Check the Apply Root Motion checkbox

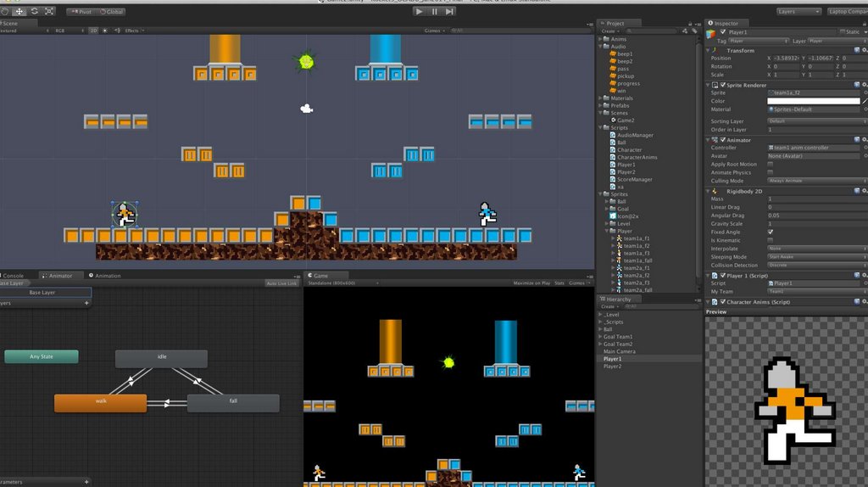pyautogui.click(x=770, y=164)
